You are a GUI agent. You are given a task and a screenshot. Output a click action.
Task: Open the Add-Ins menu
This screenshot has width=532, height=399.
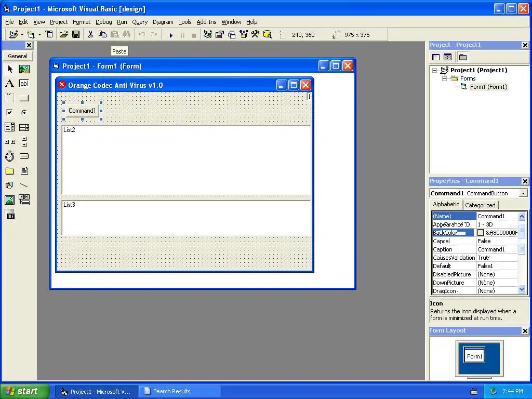pos(206,22)
